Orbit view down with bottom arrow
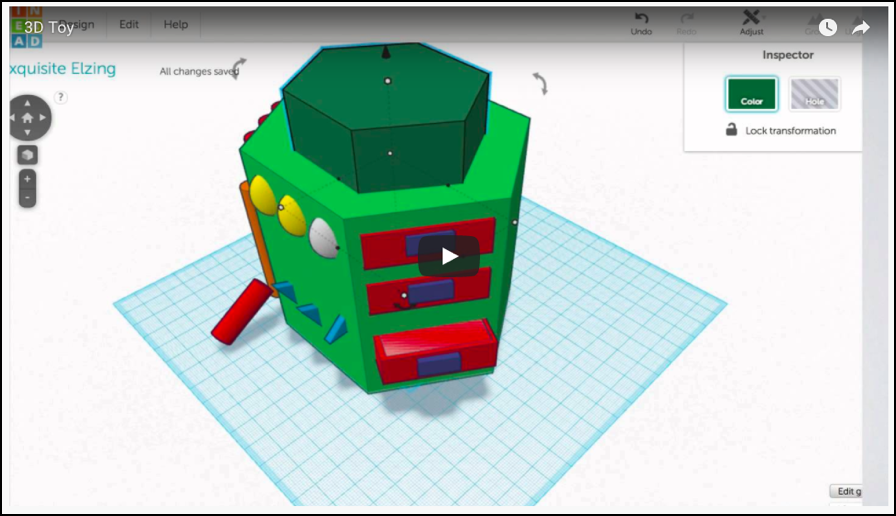896x516 pixels. click(27, 133)
